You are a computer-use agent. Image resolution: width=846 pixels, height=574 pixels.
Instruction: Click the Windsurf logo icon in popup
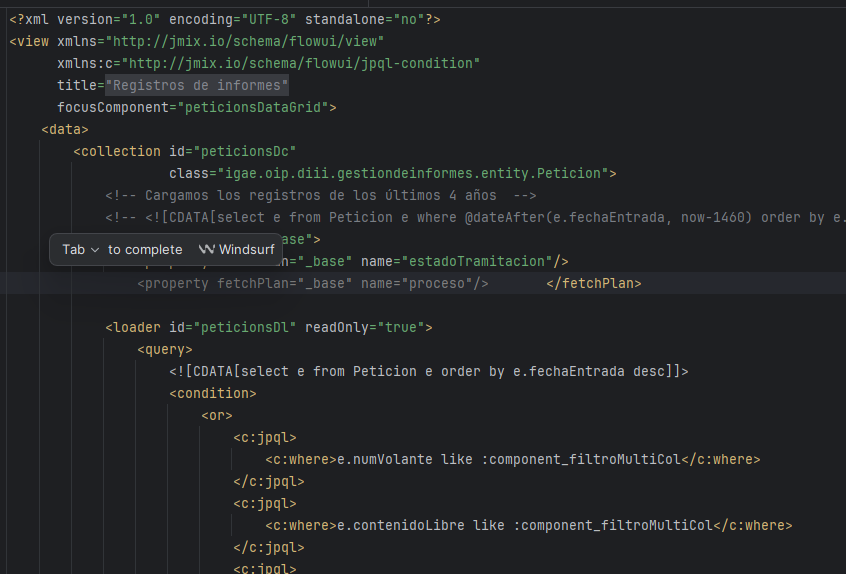coord(207,249)
